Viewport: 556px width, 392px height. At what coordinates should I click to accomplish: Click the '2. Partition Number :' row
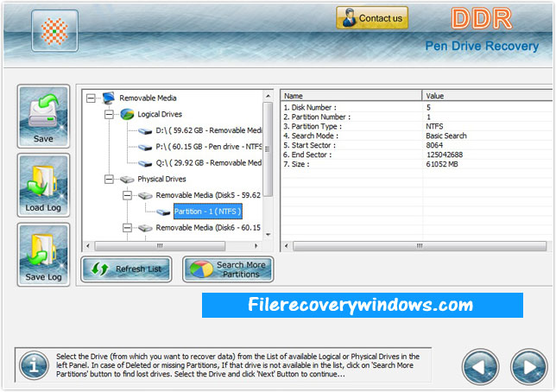(x=417, y=117)
